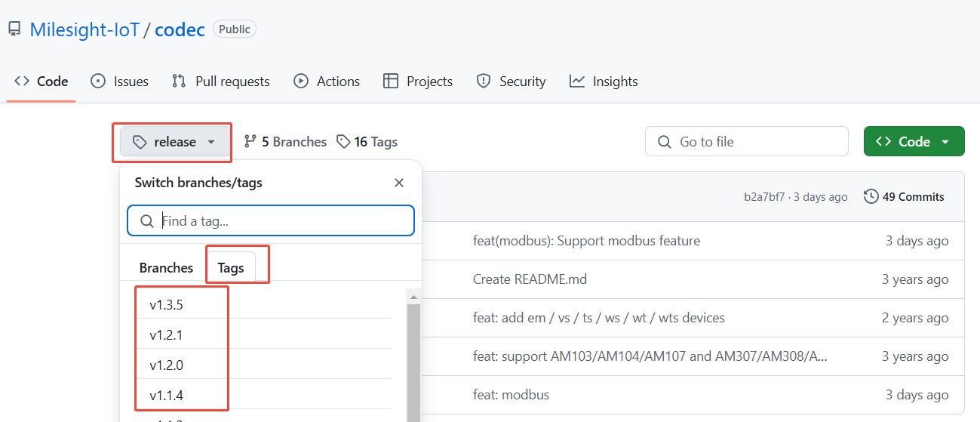This screenshot has height=422, width=980.
Task: Open the 5 Branches link
Action: click(x=285, y=141)
